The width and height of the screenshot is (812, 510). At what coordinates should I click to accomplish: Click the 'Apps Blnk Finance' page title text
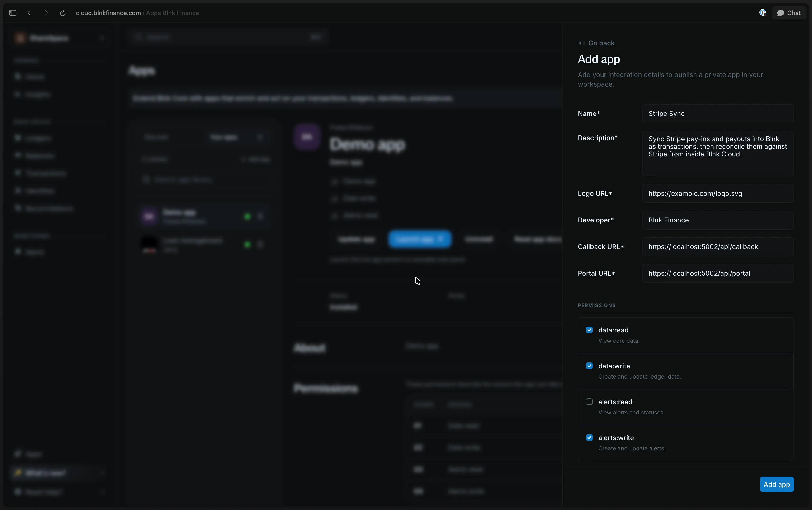pyautogui.click(x=173, y=13)
